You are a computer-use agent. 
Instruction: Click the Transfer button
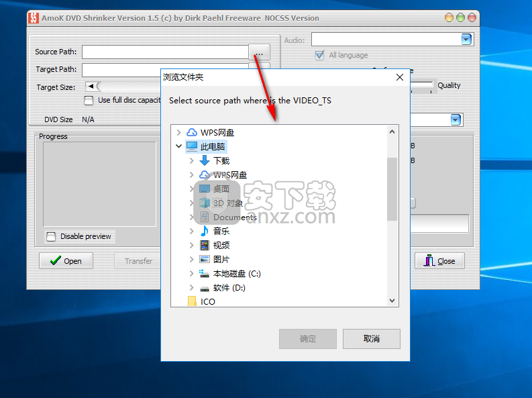point(138,260)
